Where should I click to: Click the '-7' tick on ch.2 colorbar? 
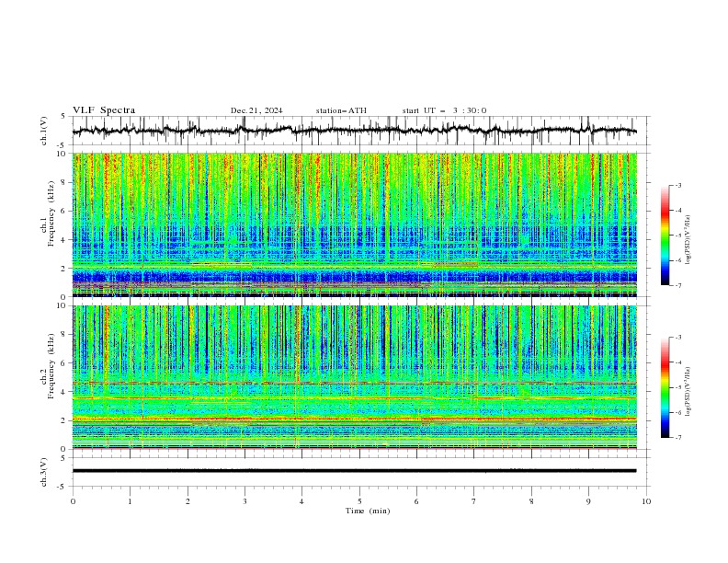coord(678,438)
